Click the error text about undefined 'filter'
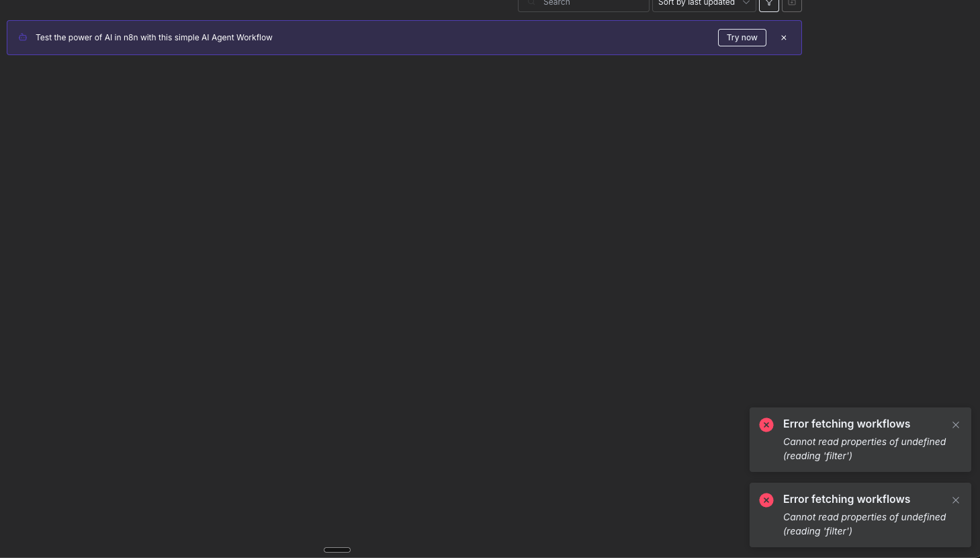The height and width of the screenshot is (558, 980). pos(864,448)
